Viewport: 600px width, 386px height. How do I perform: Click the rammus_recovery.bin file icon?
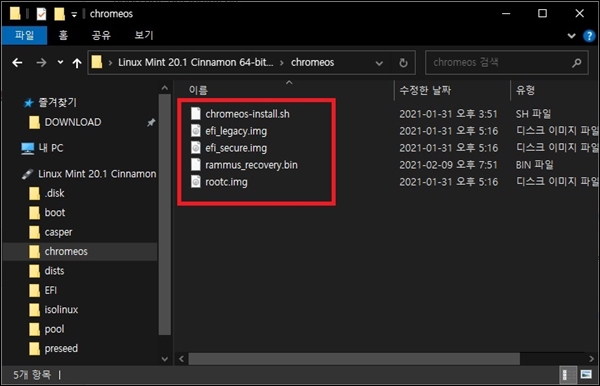196,164
